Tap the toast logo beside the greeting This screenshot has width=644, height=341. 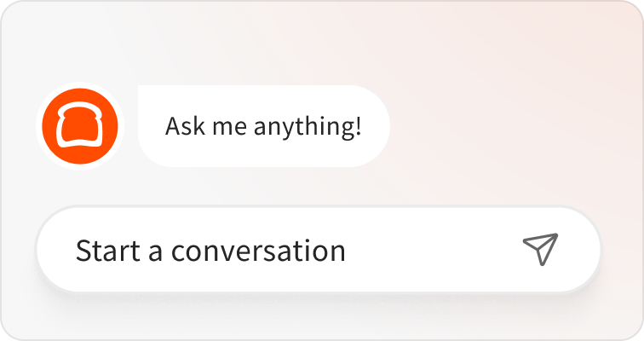[x=79, y=126]
